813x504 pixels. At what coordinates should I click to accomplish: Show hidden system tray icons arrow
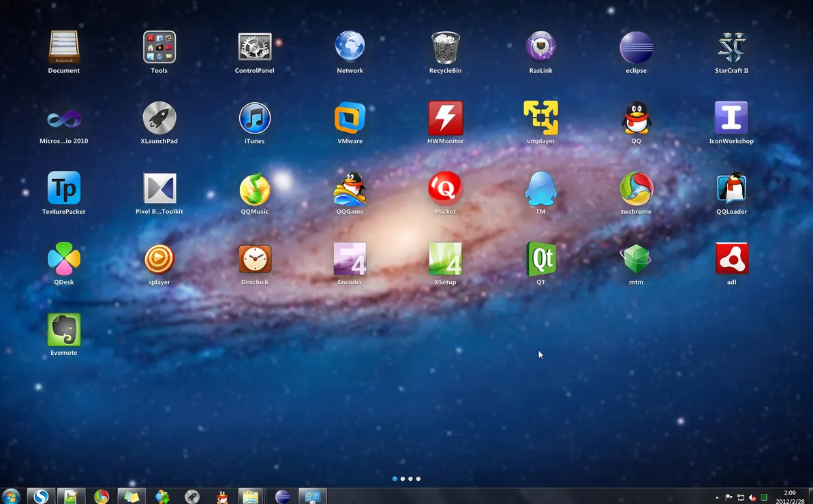point(717,498)
